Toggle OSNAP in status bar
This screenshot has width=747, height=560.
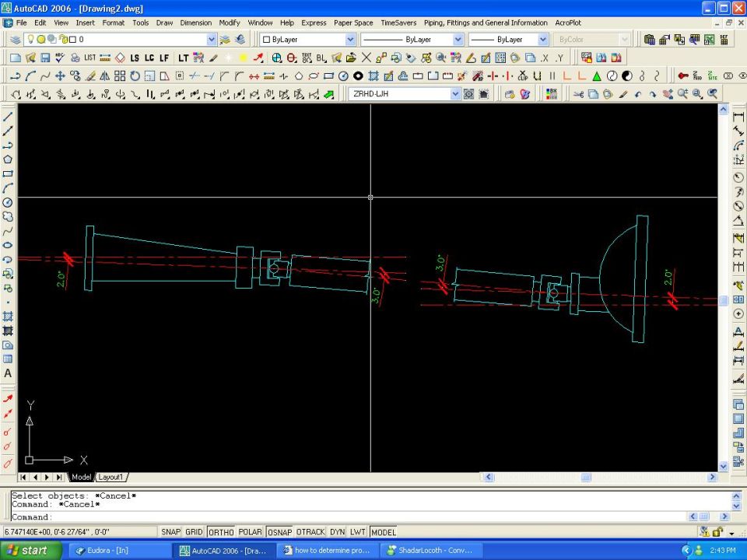coord(279,532)
